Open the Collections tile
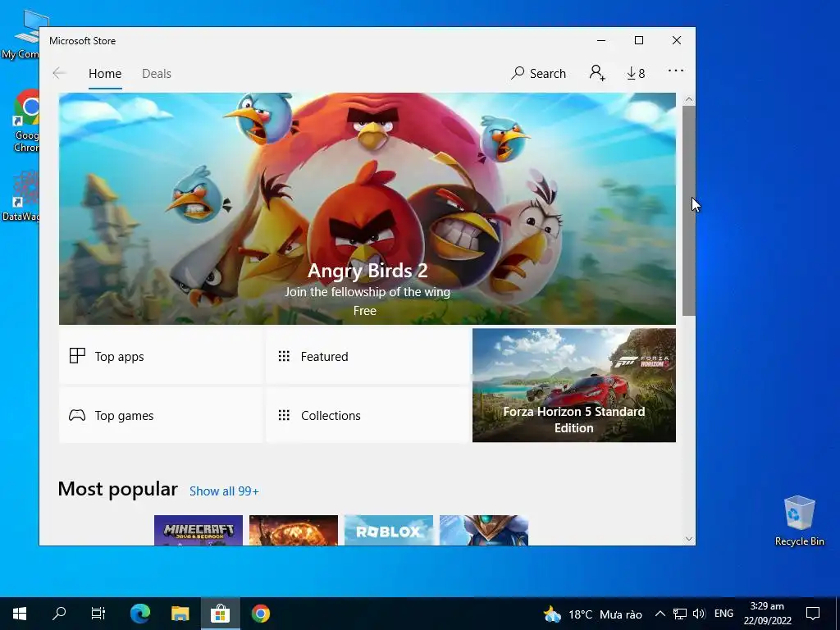 click(x=367, y=415)
